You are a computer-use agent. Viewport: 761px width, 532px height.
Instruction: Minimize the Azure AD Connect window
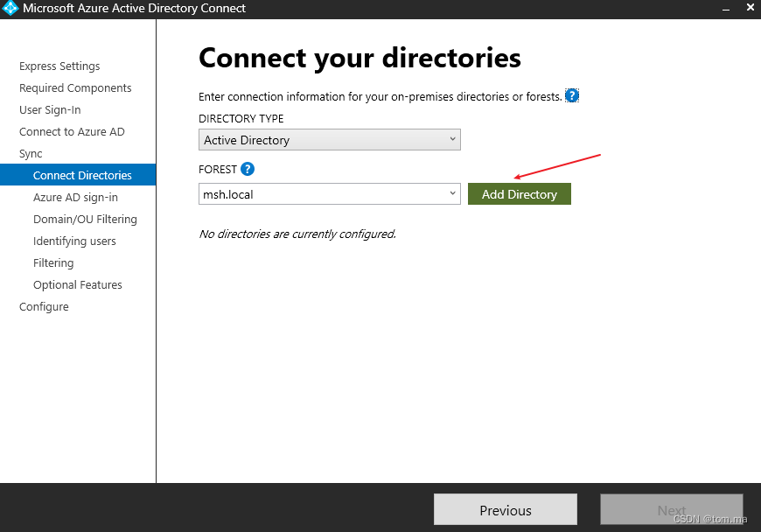[x=725, y=9]
